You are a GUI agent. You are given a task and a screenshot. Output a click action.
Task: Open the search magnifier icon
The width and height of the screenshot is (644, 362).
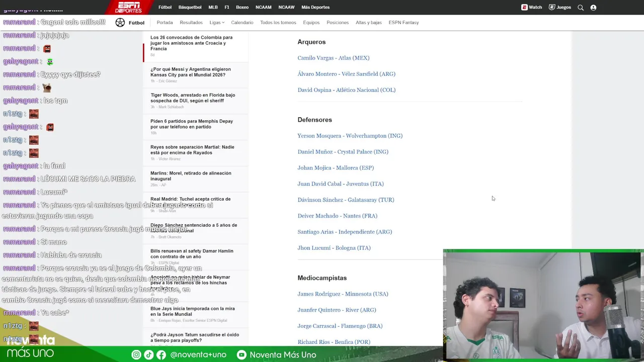click(x=581, y=8)
